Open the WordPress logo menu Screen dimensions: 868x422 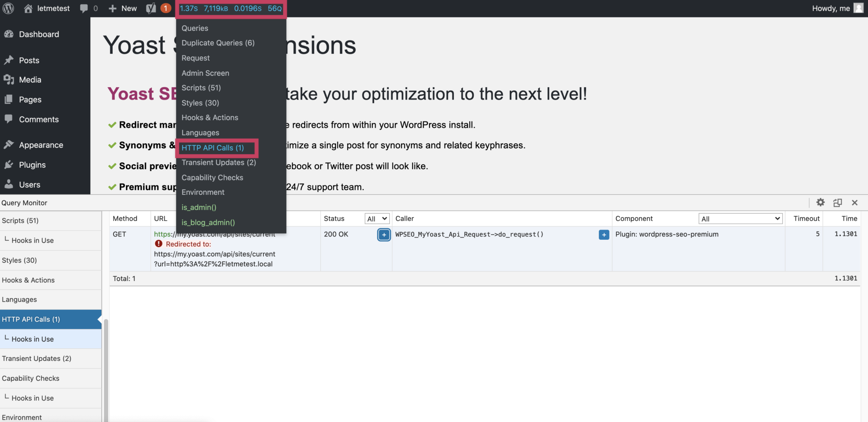(8, 8)
